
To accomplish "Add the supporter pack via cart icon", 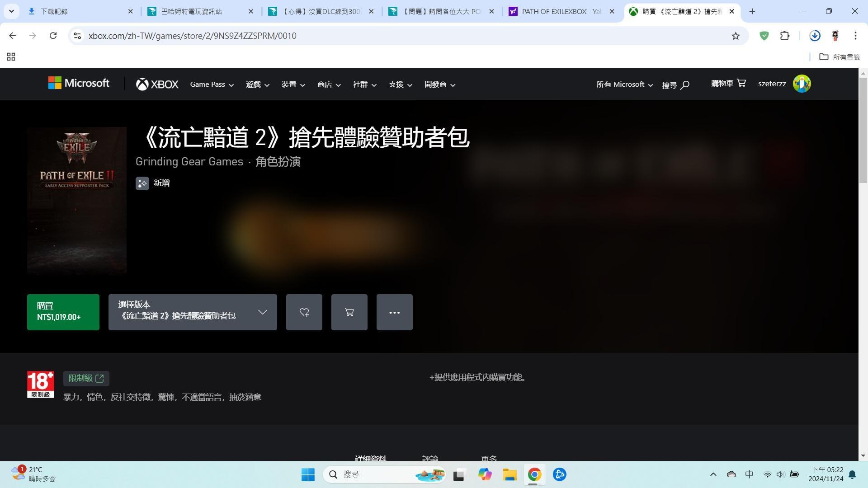I will click(x=349, y=312).
